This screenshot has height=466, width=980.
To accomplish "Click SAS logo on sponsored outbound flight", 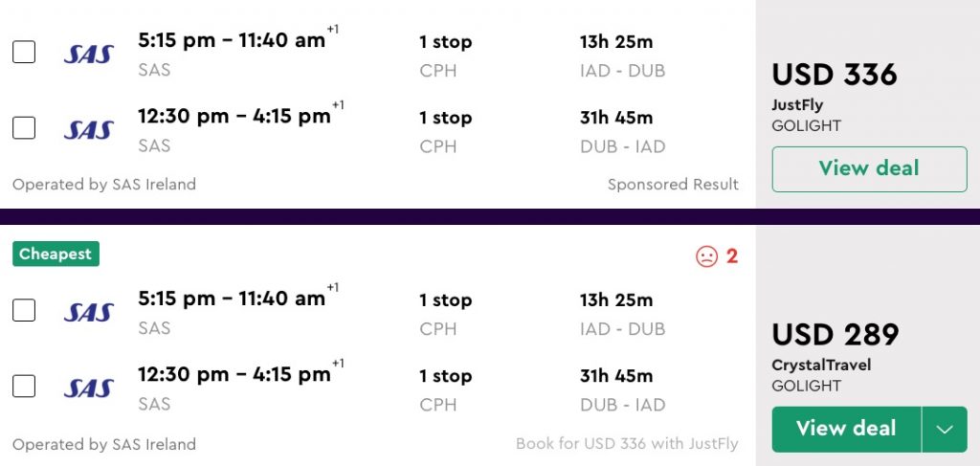I will click(89, 55).
